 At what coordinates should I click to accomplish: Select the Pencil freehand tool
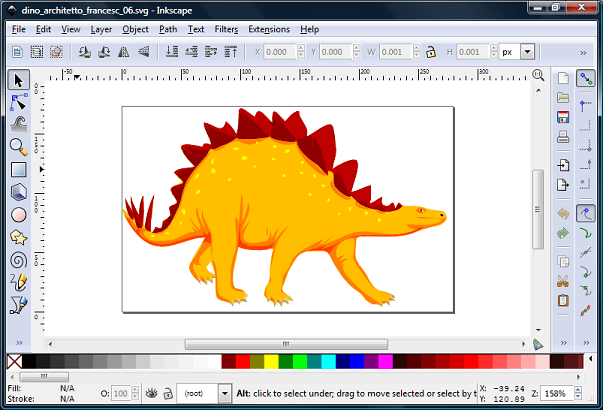(18, 282)
